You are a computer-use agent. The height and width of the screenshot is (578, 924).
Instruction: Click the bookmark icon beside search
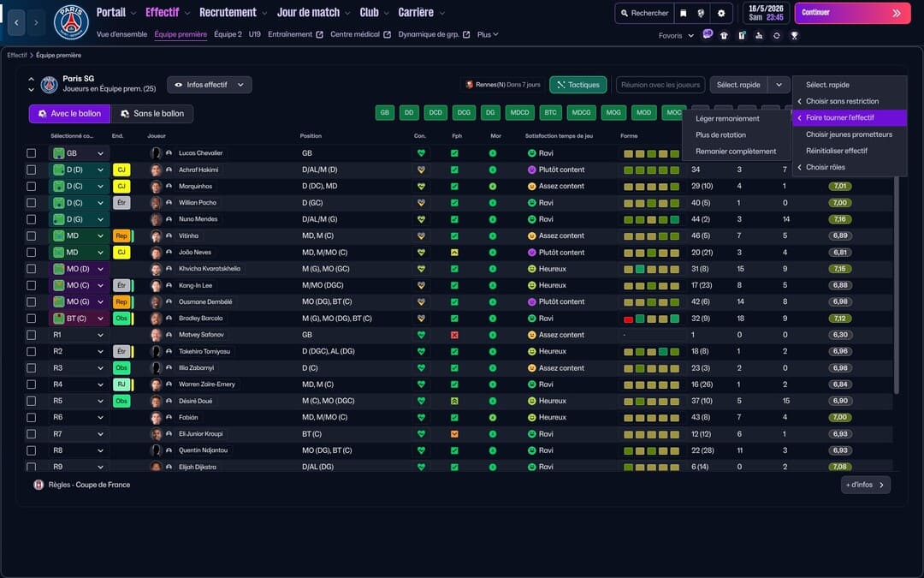(x=683, y=13)
